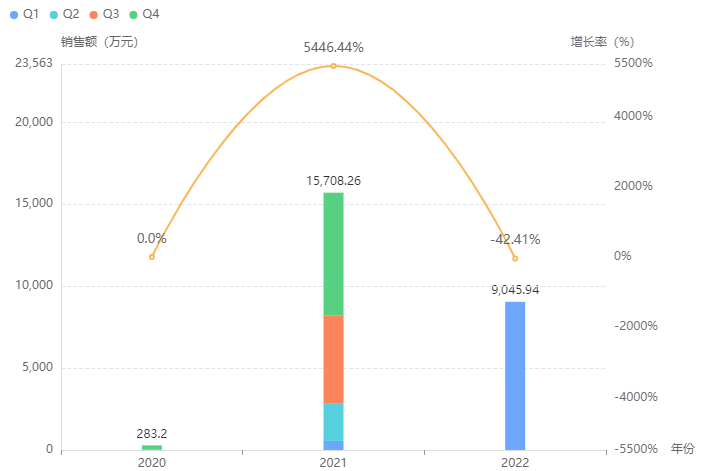Click the growth line point for 2022

point(515,259)
